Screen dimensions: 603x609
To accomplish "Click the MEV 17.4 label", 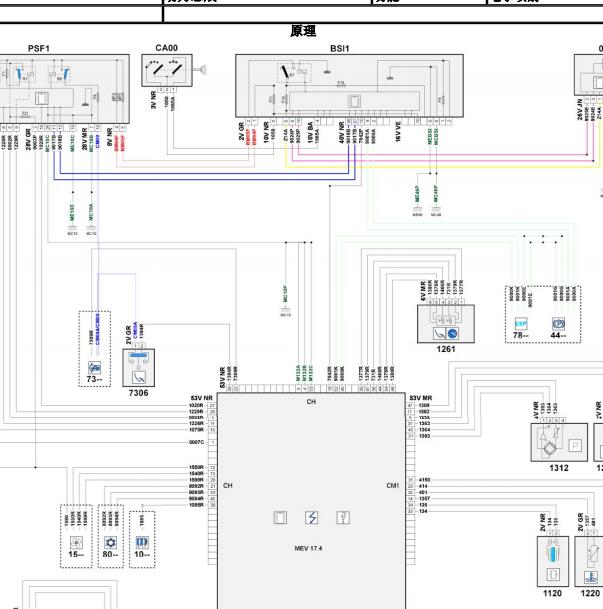I will [308, 548].
